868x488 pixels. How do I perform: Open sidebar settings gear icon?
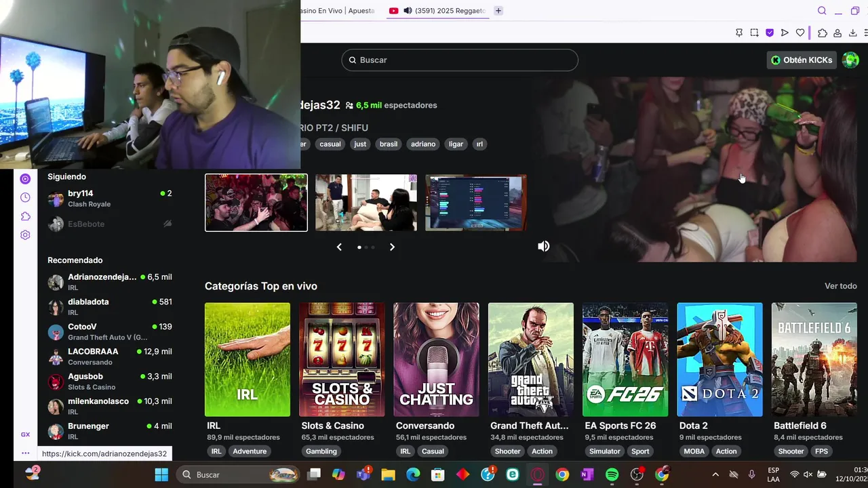(x=25, y=235)
